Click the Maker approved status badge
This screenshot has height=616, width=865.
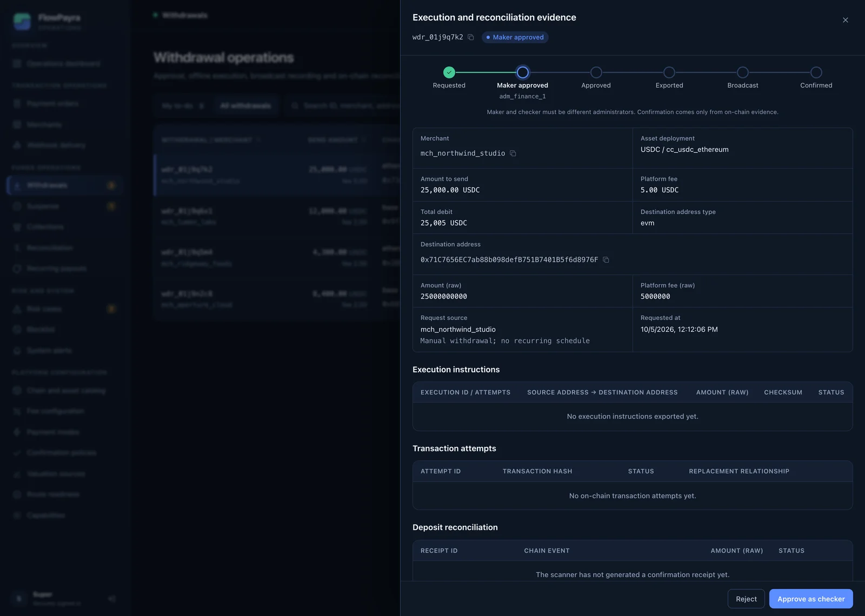[x=515, y=37]
